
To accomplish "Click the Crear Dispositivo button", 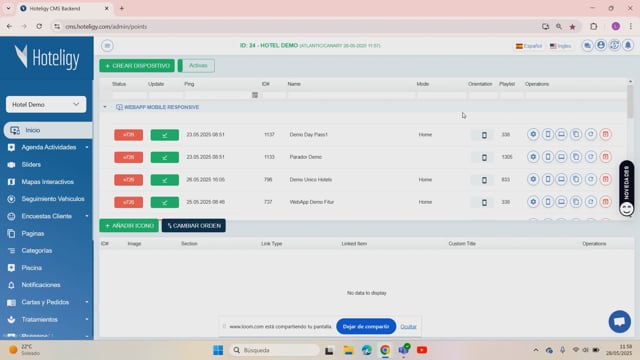I will click(137, 66).
